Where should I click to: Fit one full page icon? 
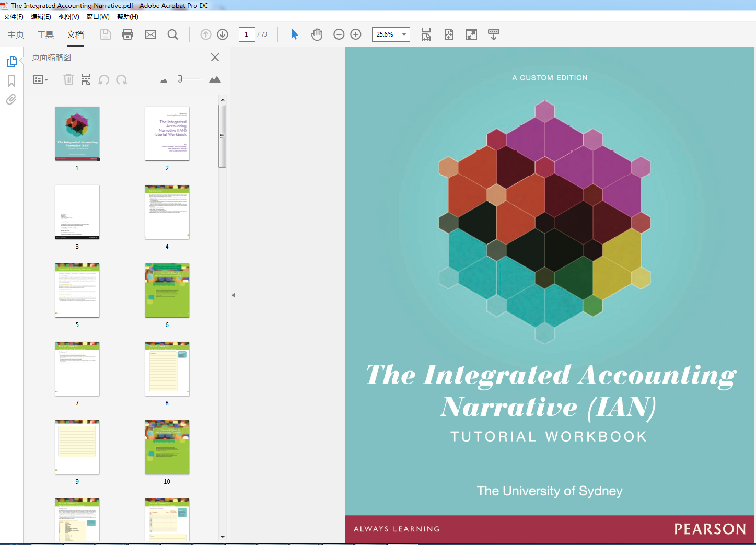pos(449,34)
